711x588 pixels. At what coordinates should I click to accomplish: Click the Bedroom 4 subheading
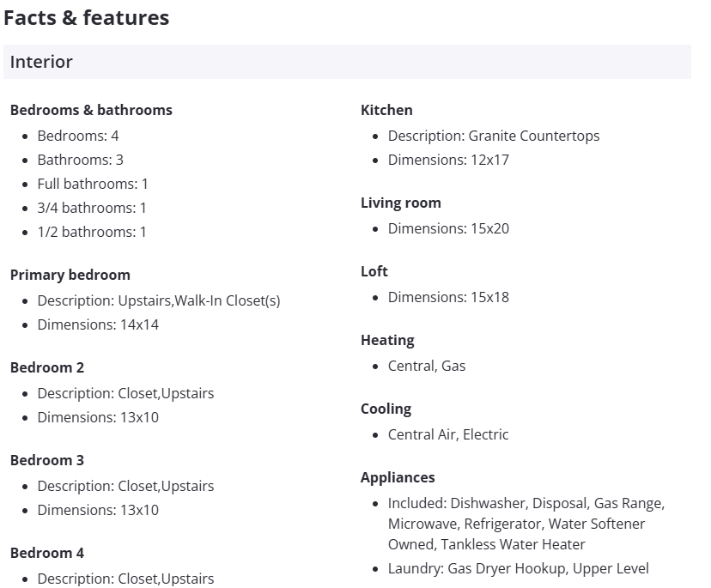[47, 553]
